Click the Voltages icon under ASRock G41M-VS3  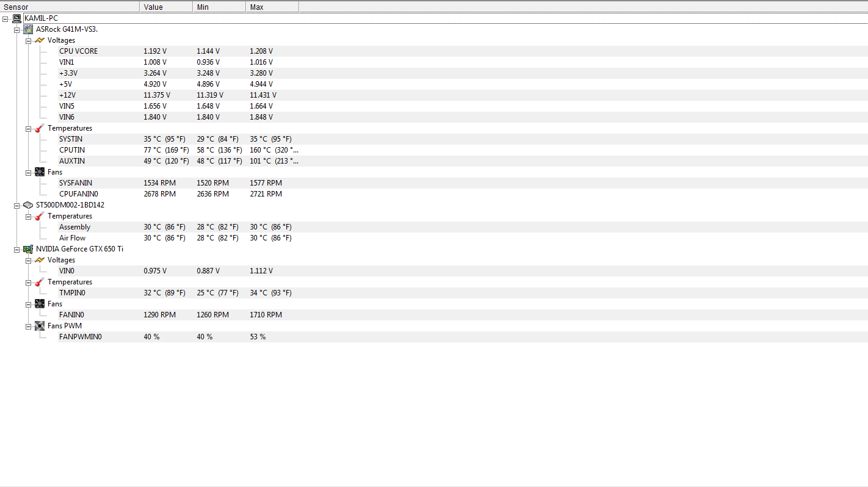click(x=40, y=40)
